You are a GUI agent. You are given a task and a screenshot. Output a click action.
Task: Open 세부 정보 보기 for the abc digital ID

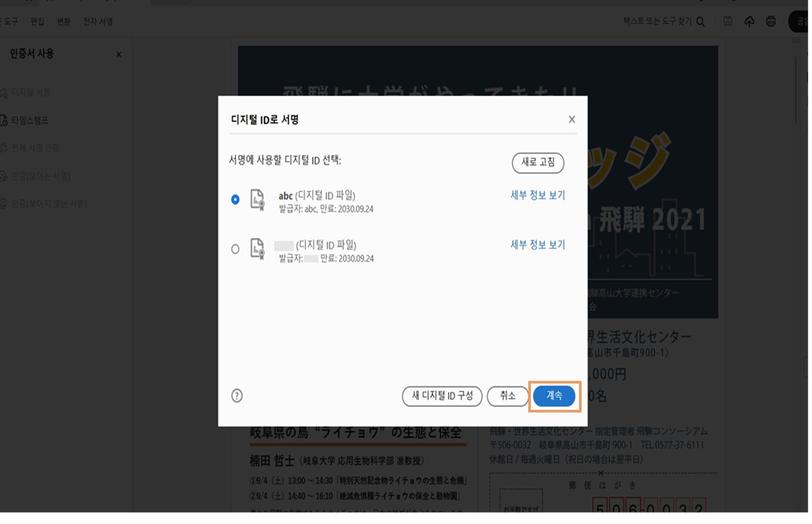point(537,195)
